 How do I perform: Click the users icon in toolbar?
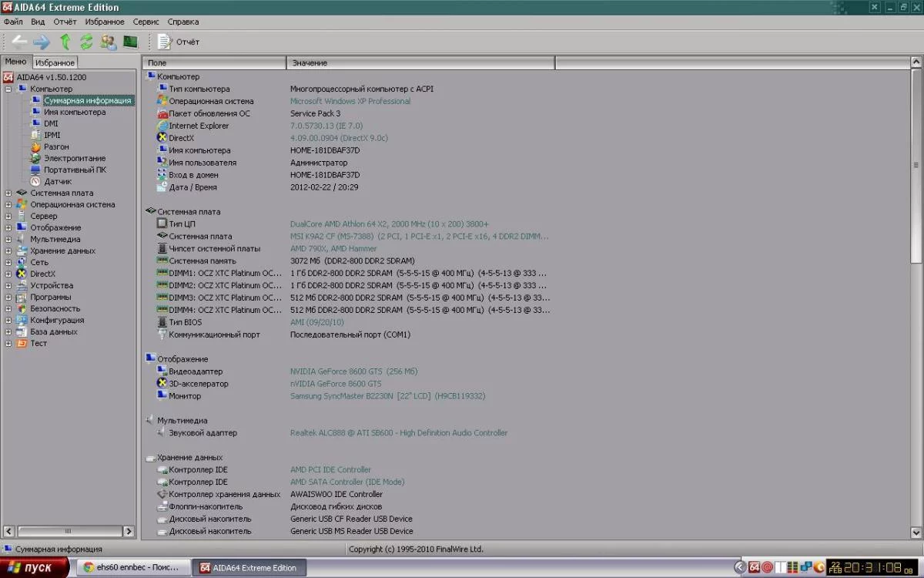point(109,42)
